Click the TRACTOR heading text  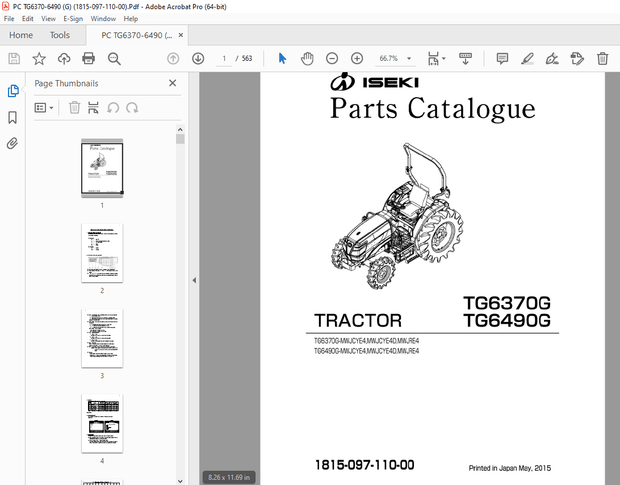coord(358,321)
